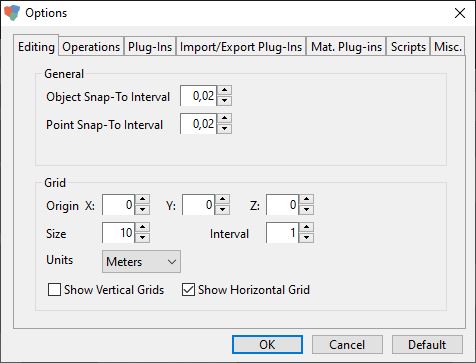Confirm settings with OK button
476x363 pixels.
[267, 345]
